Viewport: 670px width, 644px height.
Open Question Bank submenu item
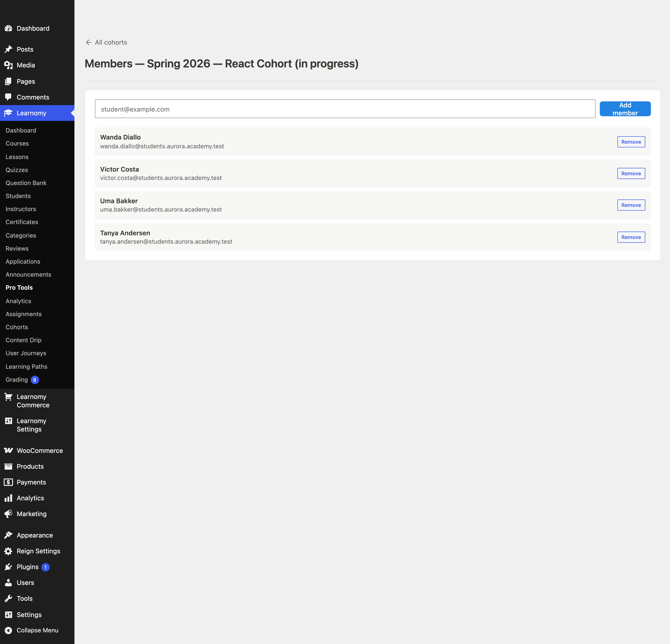tap(26, 183)
